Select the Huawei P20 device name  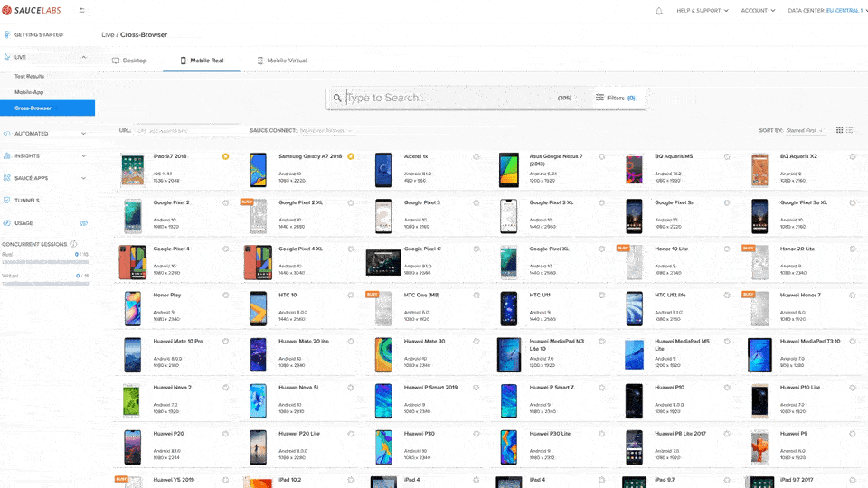coord(168,434)
